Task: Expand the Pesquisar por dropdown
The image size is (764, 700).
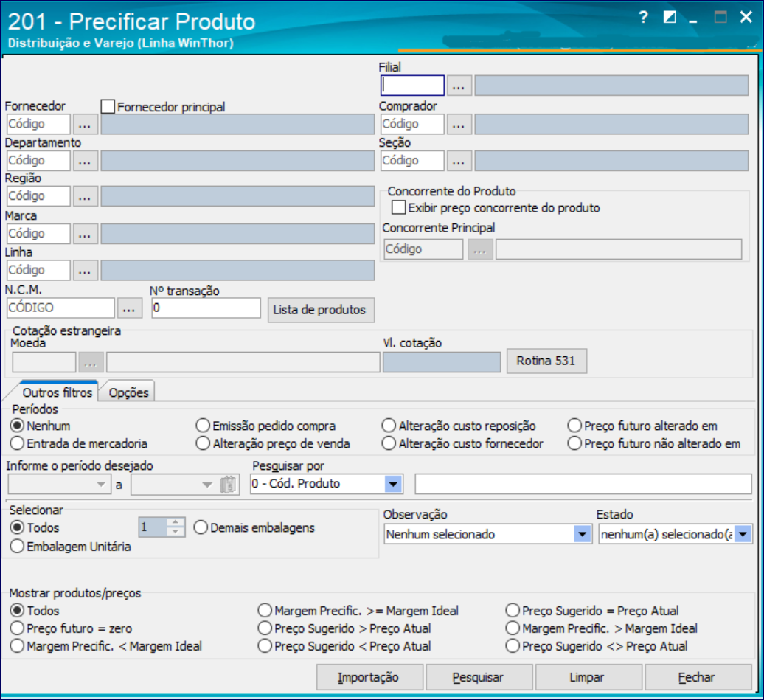Action: 393,484
